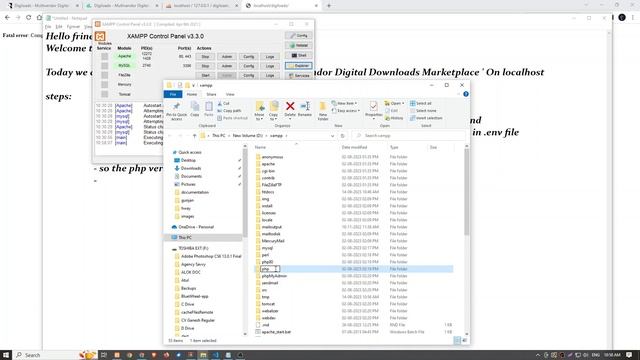Click the Shell button in XAMPP
Viewport: 640px width, 360px height.
[x=299, y=56]
